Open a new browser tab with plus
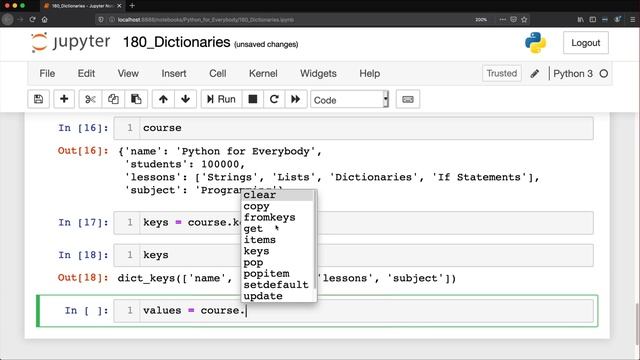The height and width of the screenshot is (360, 640). click(132, 6)
